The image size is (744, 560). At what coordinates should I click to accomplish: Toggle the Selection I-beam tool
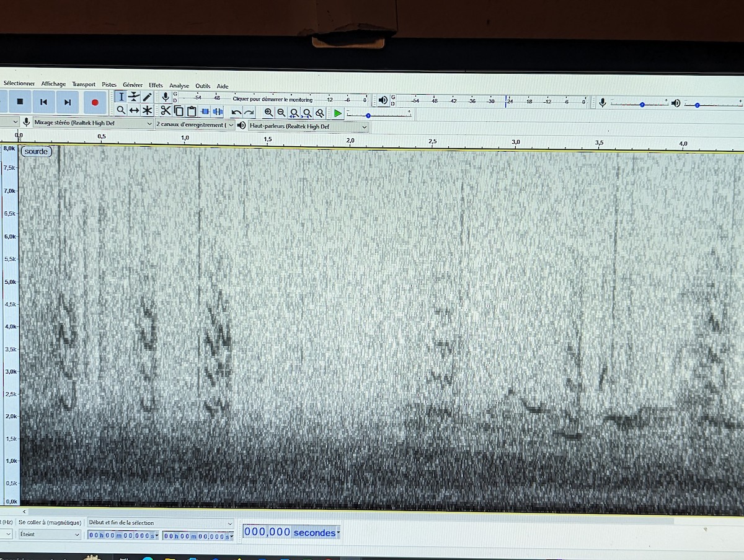[121, 97]
